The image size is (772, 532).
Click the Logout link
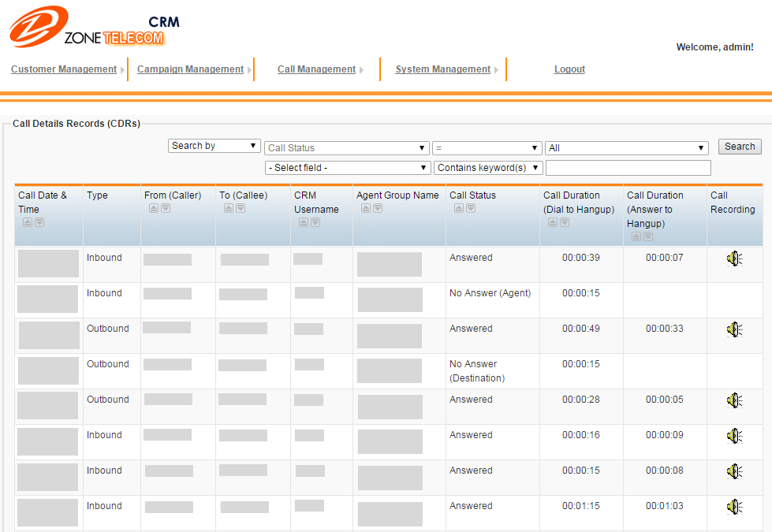[x=569, y=69]
